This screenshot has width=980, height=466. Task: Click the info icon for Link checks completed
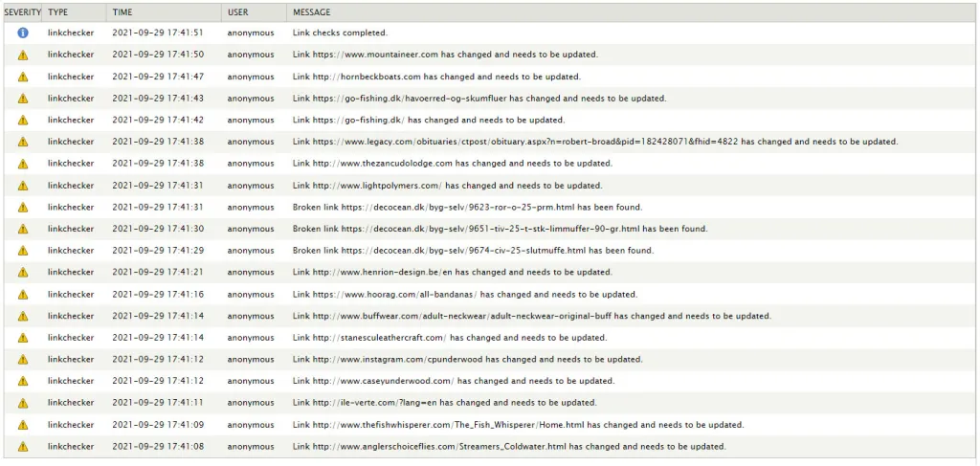pos(23,33)
